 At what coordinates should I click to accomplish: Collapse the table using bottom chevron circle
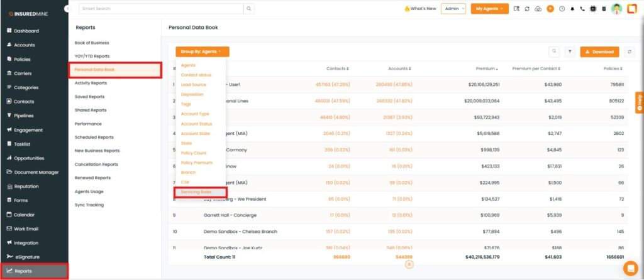409,265
